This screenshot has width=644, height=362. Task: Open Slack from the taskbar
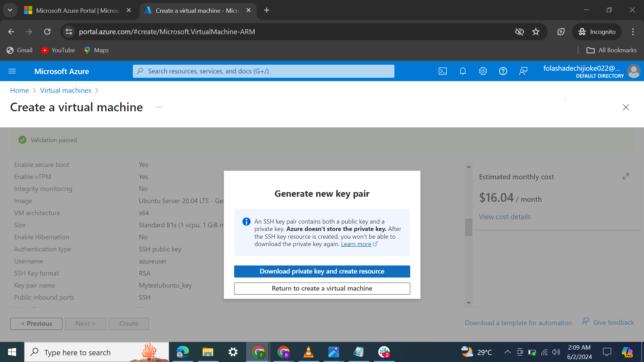[384, 352]
